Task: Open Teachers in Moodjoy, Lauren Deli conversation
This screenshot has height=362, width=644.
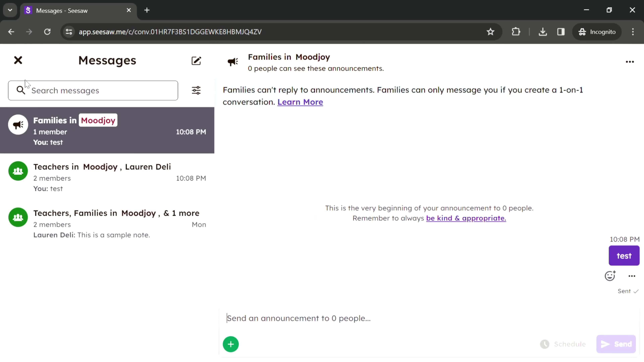Action: point(107,177)
